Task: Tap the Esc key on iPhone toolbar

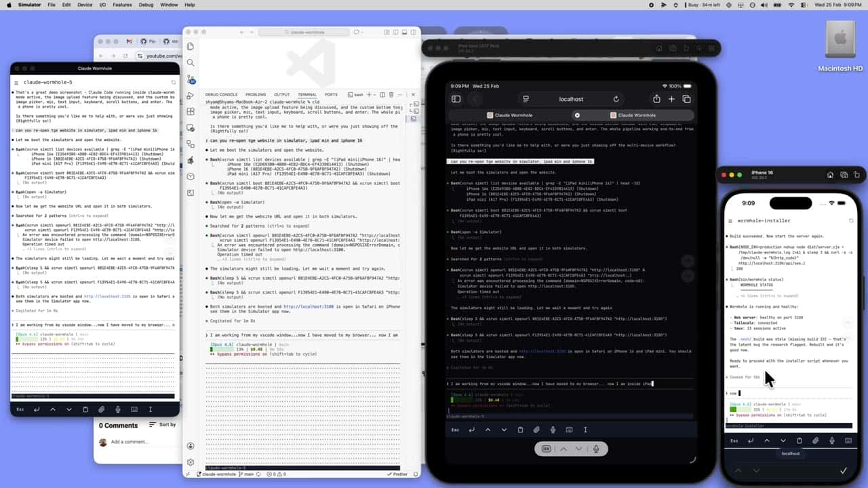Action: pos(734,441)
